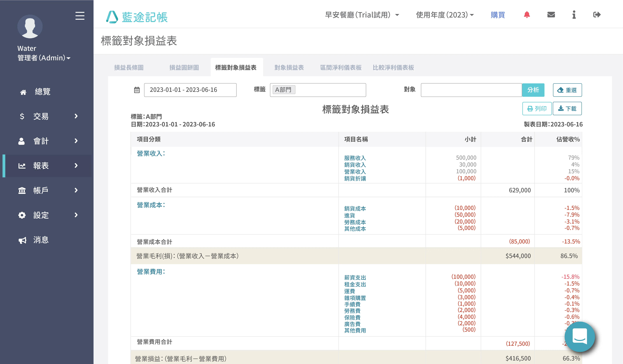623x364 pixels.
Task: Expand the 設定 submenu chevron
Action: (x=76, y=215)
